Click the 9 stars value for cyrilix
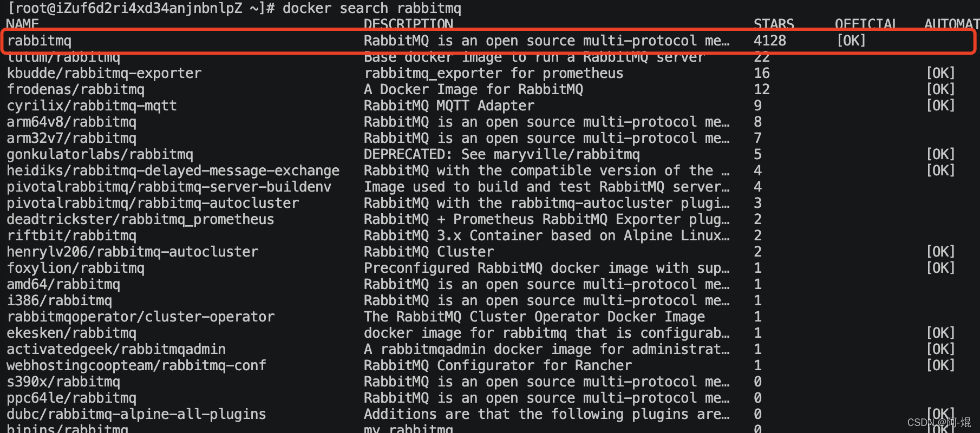 point(758,106)
